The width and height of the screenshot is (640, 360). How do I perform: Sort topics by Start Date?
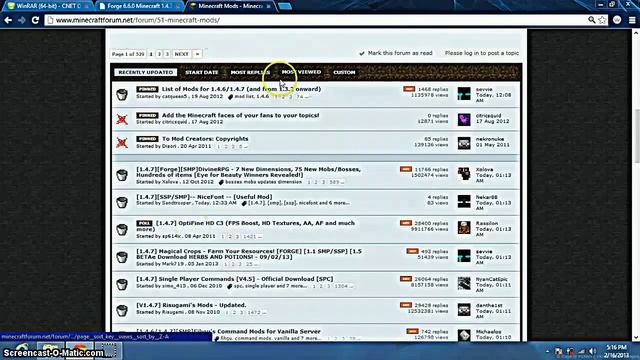click(x=202, y=72)
